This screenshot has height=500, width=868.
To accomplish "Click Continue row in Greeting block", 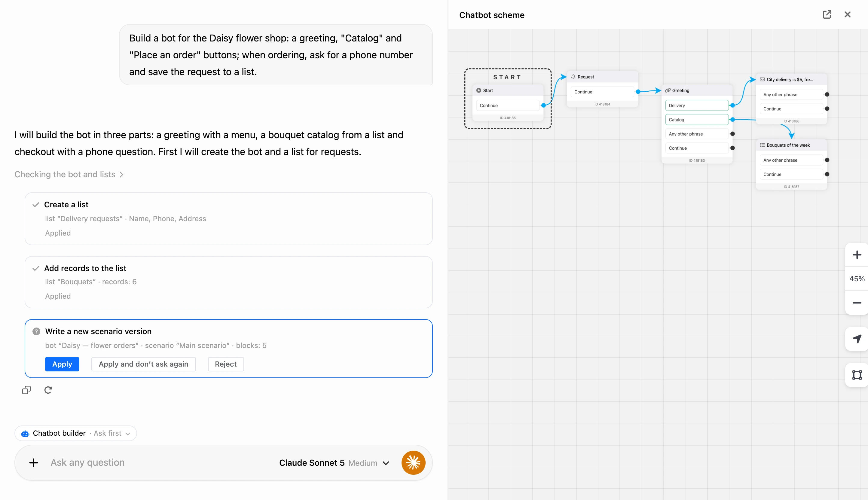I will coord(697,148).
